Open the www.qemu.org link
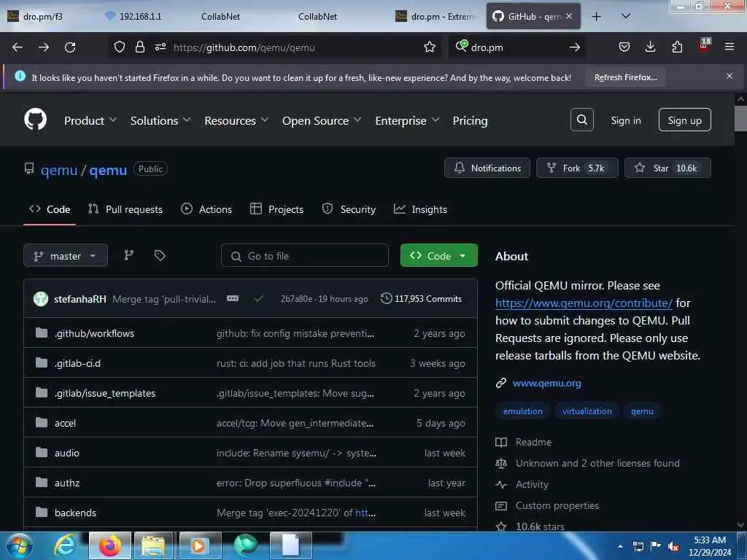Image resolution: width=747 pixels, height=560 pixels. tap(546, 383)
